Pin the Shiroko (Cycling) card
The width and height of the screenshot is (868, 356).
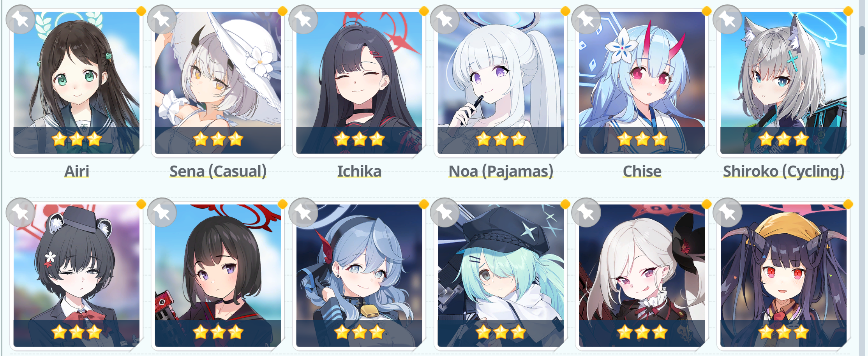[727, 19]
